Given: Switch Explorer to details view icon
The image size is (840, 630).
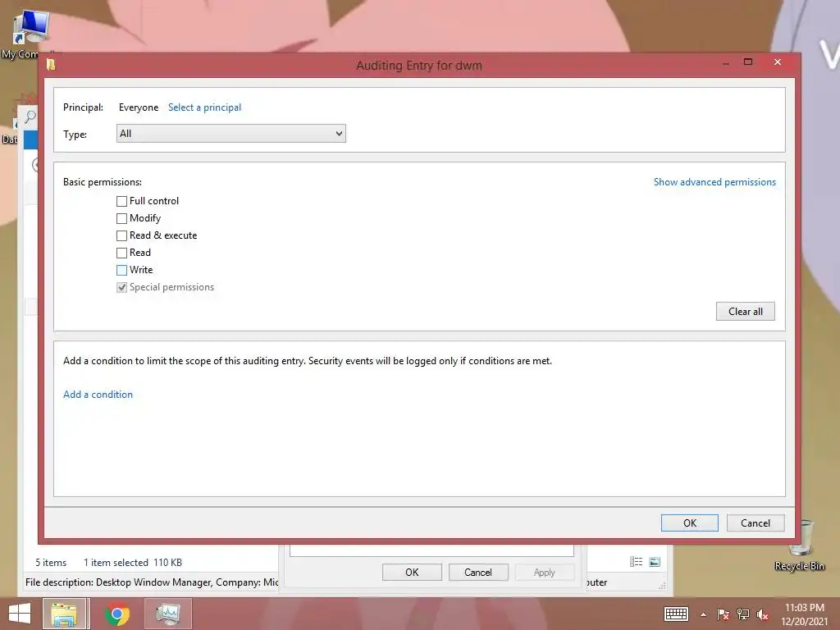Looking at the screenshot, I should click(636, 561).
